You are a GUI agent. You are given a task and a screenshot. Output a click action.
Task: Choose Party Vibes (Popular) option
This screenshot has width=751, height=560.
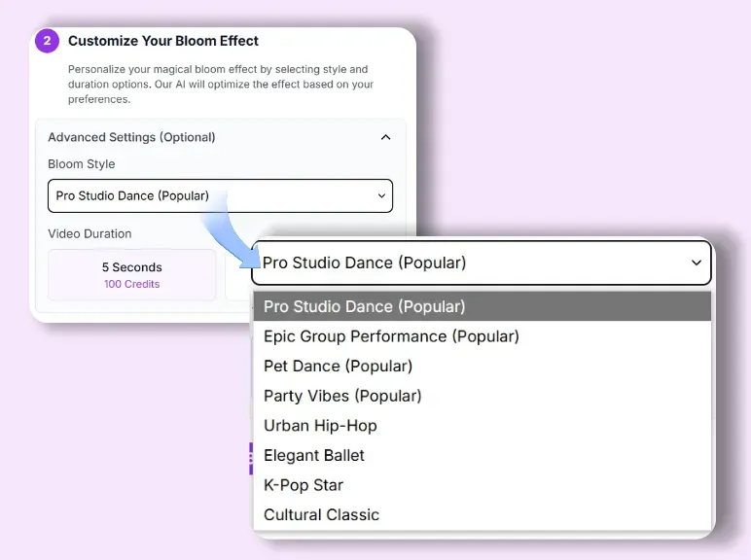482,396
